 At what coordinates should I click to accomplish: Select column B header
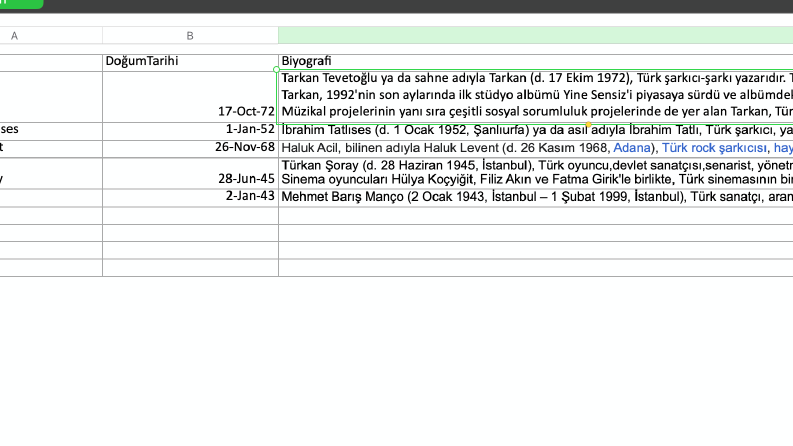[x=190, y=35]
